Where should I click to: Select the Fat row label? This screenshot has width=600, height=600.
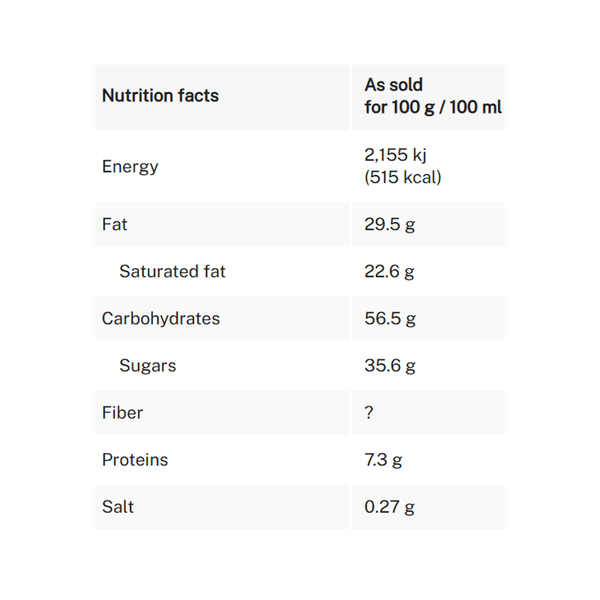[x=115, y=224]
